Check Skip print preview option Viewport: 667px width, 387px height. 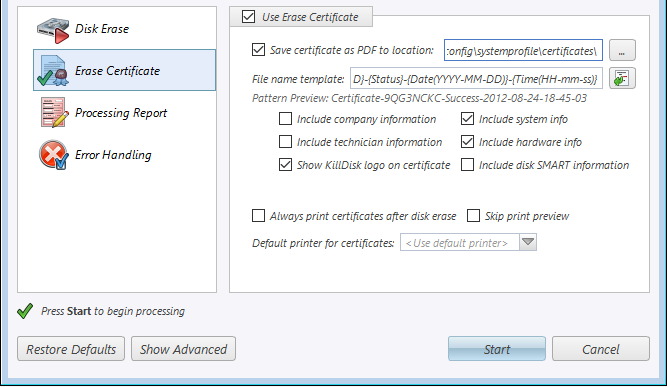click(x=473, y=216)
